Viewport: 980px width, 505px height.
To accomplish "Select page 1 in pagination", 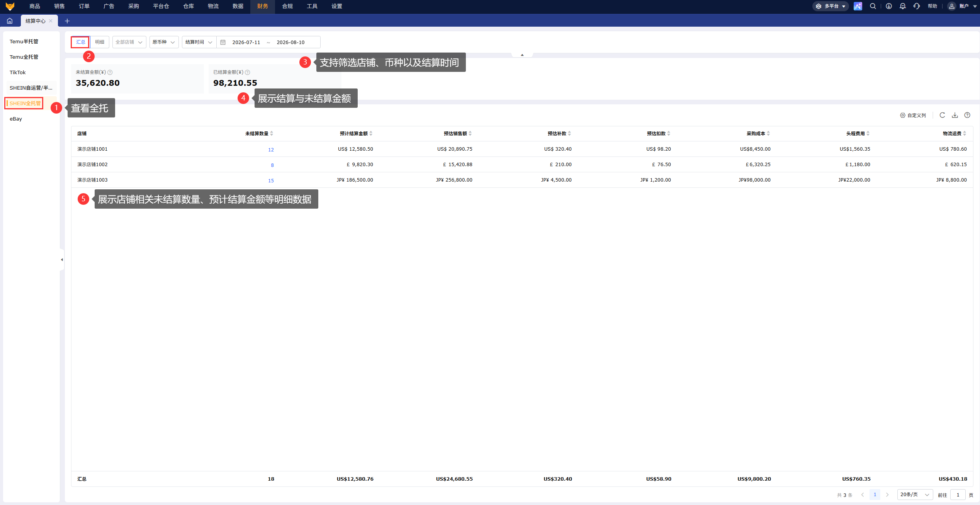I will pos(875,495).
